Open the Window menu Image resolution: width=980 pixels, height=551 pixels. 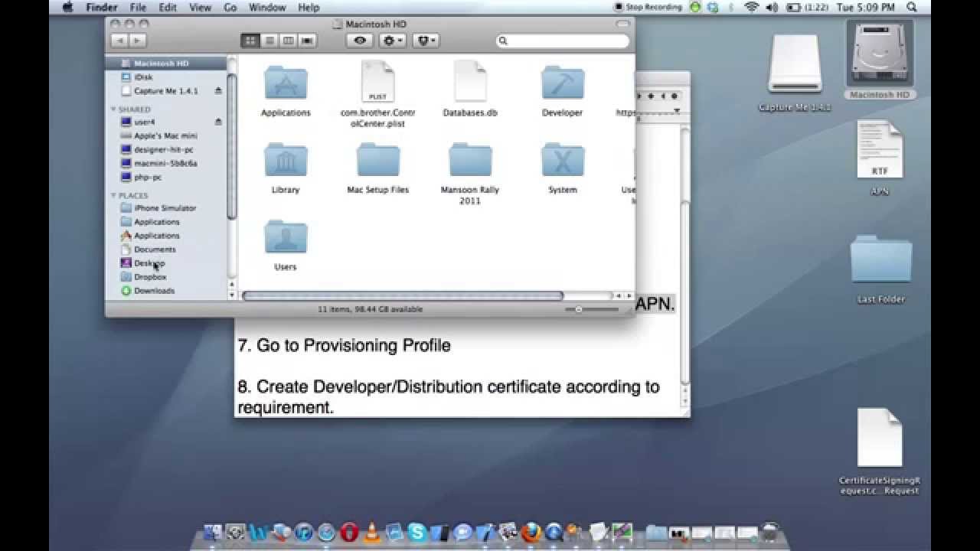[267, 7]
